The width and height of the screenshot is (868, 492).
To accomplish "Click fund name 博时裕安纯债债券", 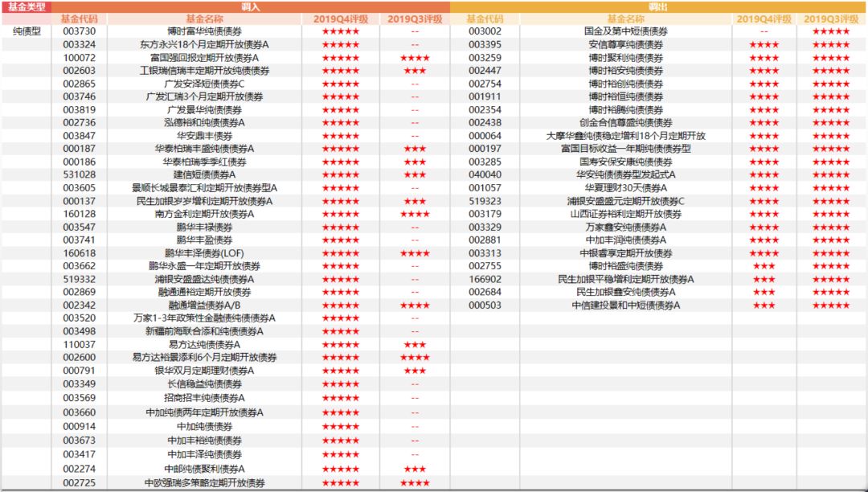I will [x=626, y=71].
